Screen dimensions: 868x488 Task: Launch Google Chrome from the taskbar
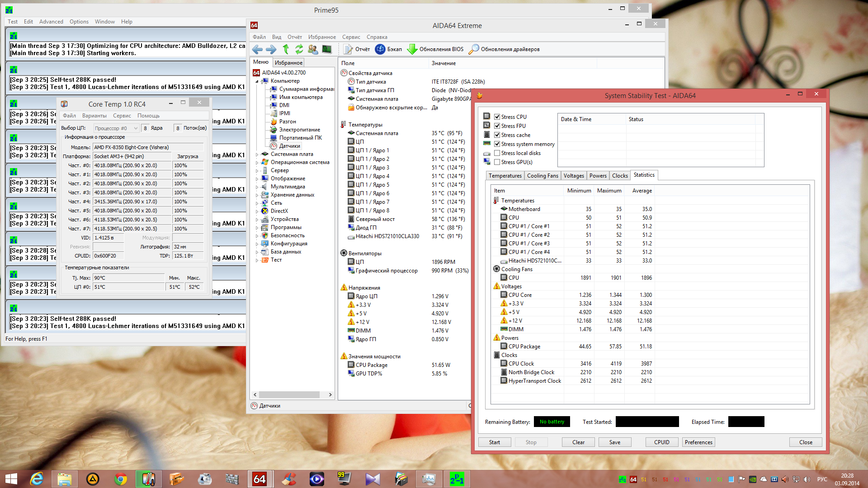(121, 479)
